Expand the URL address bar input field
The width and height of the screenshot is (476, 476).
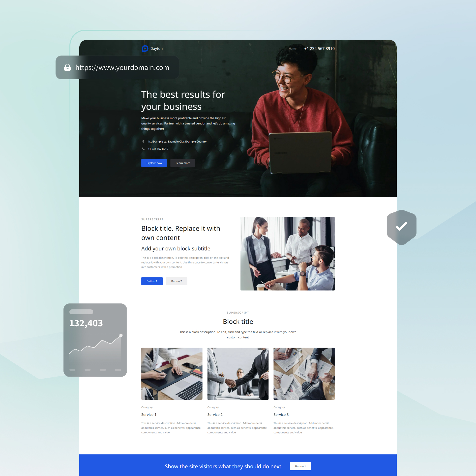122,68
